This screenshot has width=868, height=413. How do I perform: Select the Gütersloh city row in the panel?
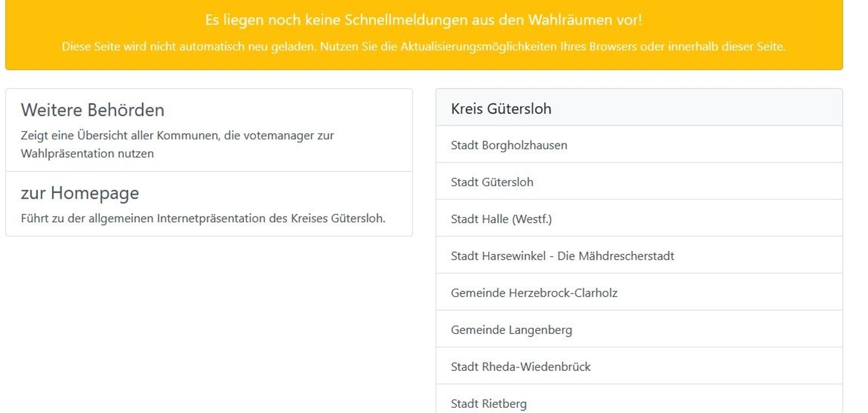492,182
